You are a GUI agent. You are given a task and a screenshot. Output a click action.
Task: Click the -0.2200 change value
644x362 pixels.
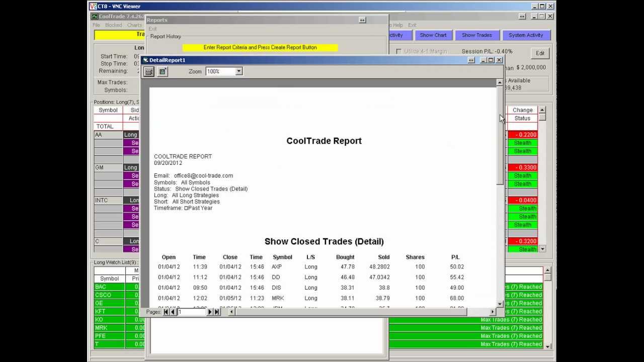click(522, 135)
